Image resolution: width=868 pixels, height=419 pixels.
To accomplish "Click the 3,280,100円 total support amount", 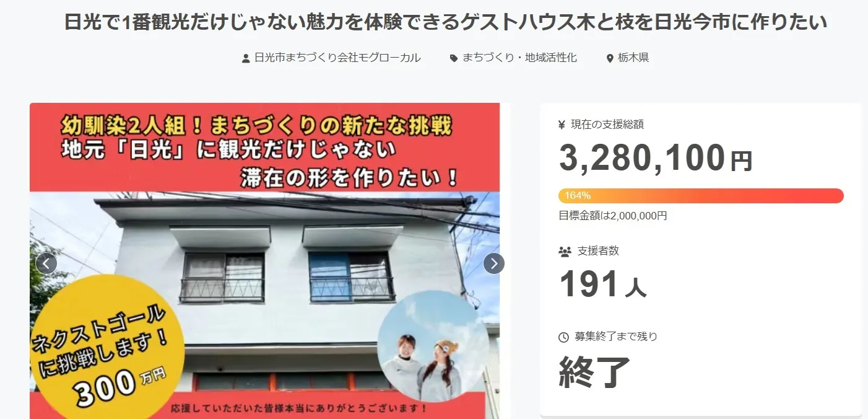I will click(656, 157).
